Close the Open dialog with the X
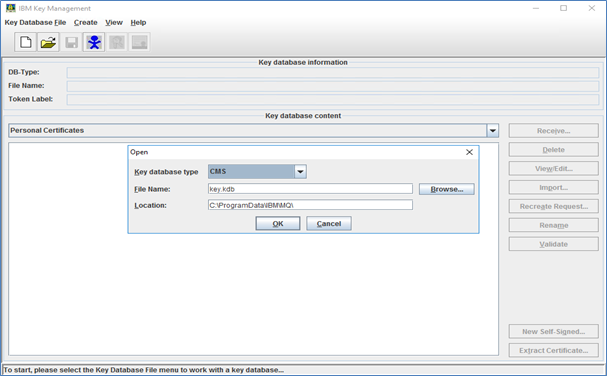Viewport: 607px width, 376px height. [x=469, y=152]
